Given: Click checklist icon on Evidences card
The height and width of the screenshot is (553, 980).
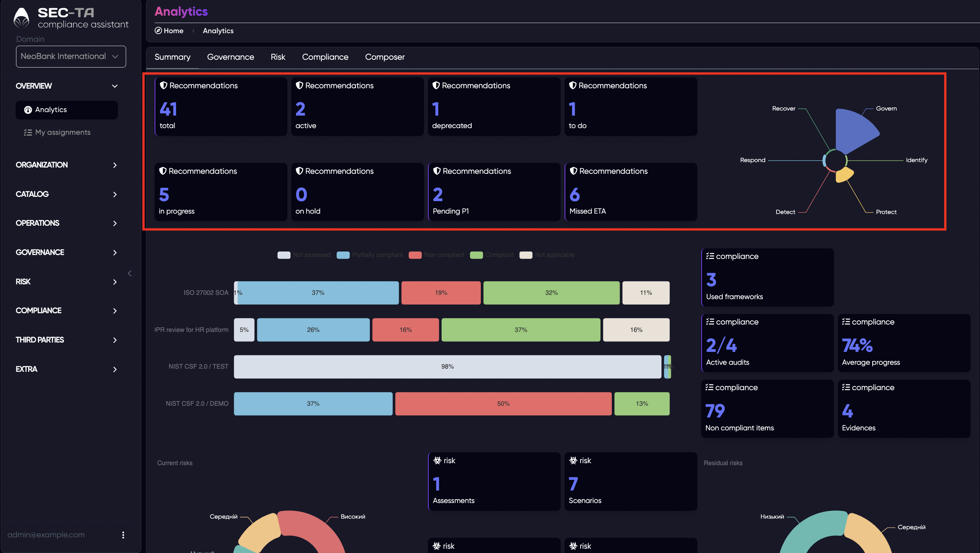Looking at the screenshot, I should pos(846,387).
